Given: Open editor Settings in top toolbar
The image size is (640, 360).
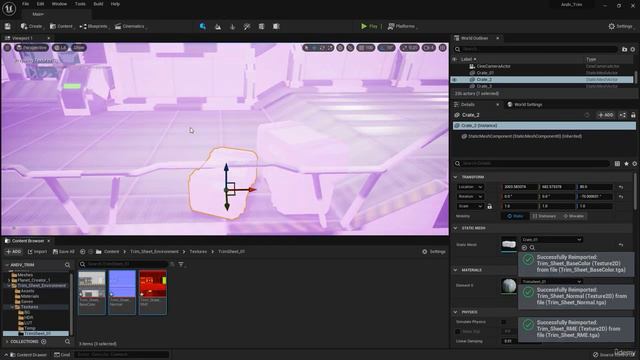Looking at the screenshot, I should coord(620,26).
